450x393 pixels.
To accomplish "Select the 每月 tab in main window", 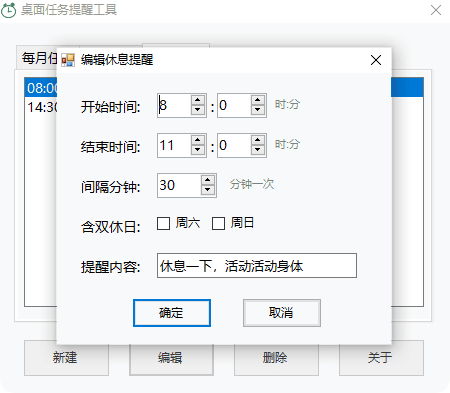I will pos(37,58).
